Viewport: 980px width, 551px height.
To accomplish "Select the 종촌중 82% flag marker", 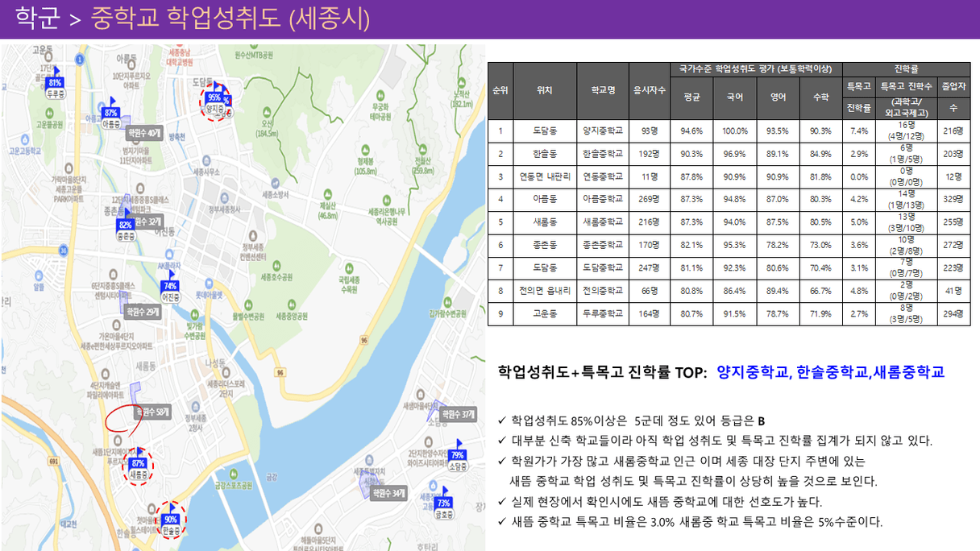I will point(126,226).
